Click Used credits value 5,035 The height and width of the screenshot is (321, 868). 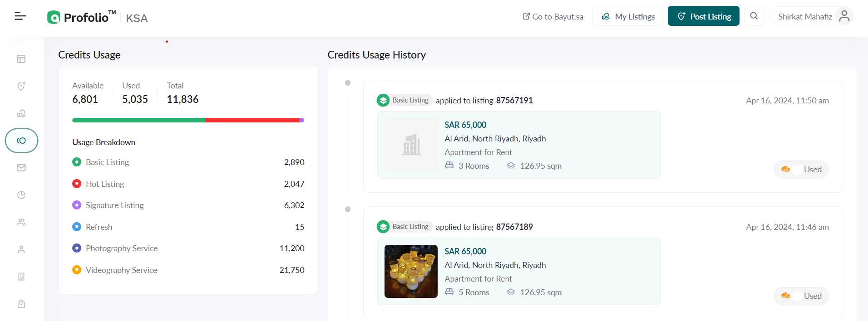click(x=135, y=99)
